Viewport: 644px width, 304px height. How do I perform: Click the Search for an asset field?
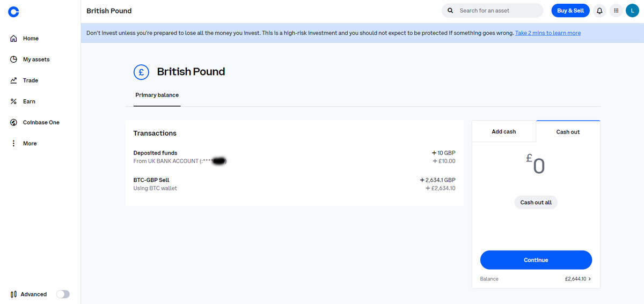click(x=493, y=11)
